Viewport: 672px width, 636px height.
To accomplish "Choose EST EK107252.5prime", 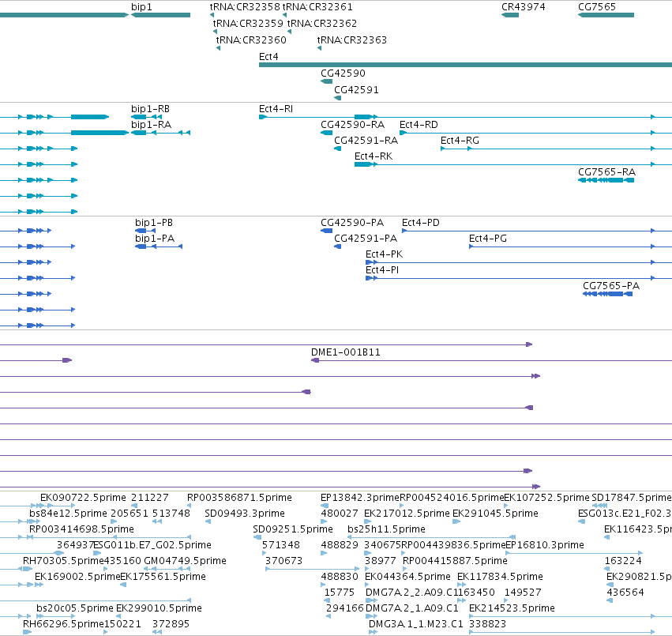I will pos(547,498).
